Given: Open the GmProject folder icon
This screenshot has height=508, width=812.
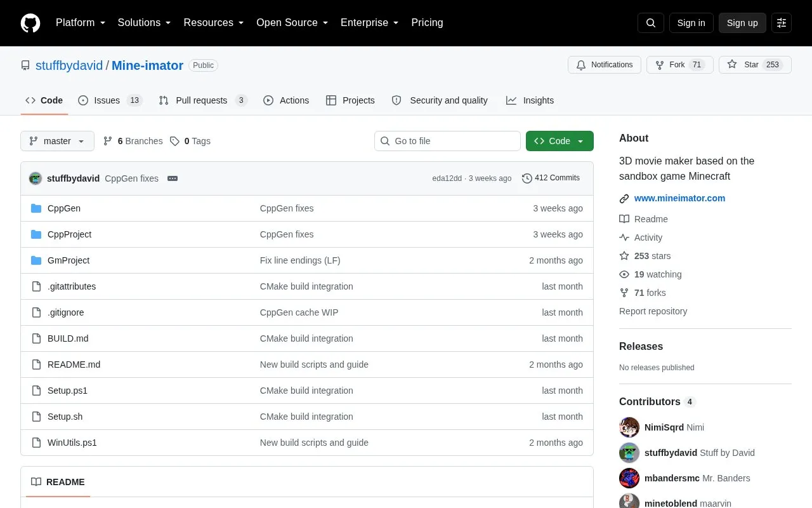Looking at the screenshot, I should pyautogui.click(x=36, y=260).
